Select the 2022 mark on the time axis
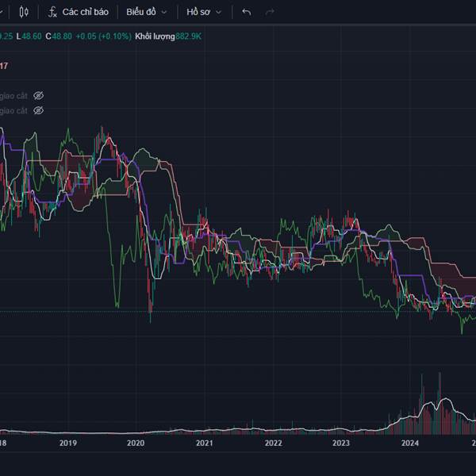 coord(273,443)
